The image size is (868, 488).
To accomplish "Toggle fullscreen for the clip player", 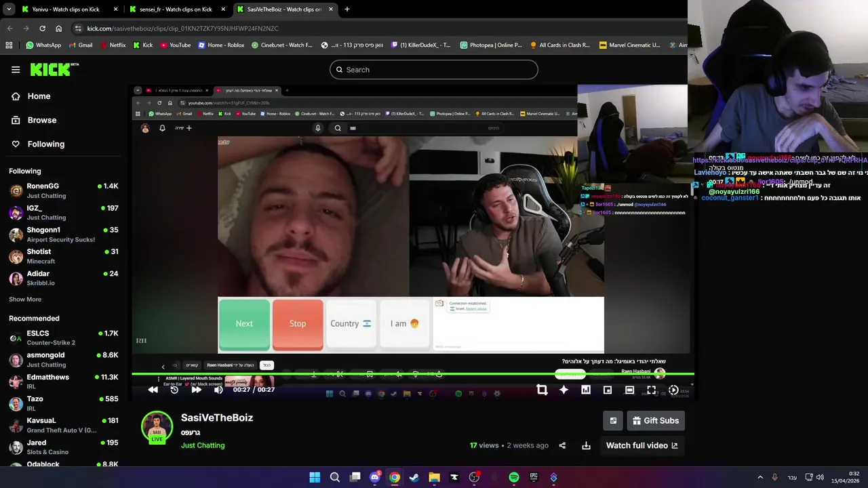I will click(x=651, y=390).
